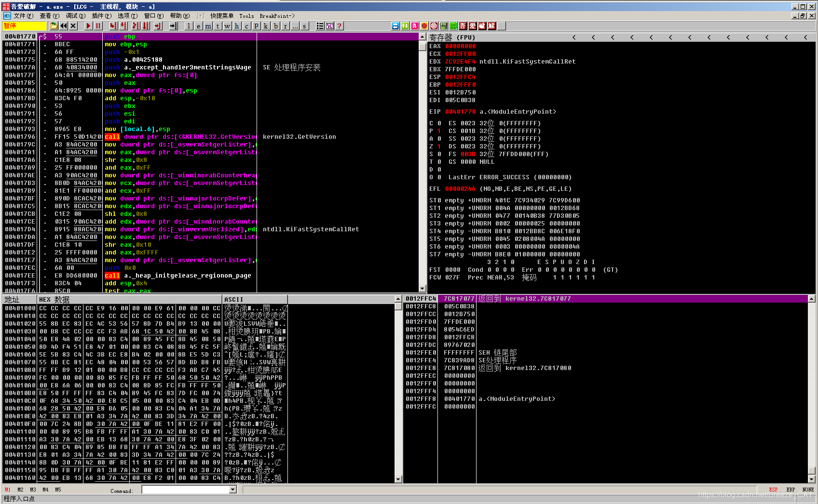This screenshot has width=818, height=504.
Task: Open Handles window with 'h' button
Action: click(237, 26)
